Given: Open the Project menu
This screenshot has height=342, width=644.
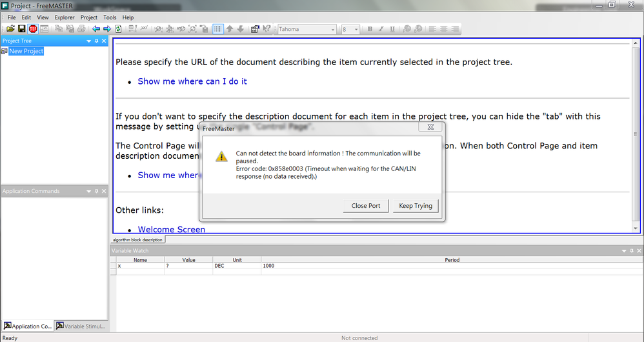Looking at the screenshot, I should (x=88, y=17).
